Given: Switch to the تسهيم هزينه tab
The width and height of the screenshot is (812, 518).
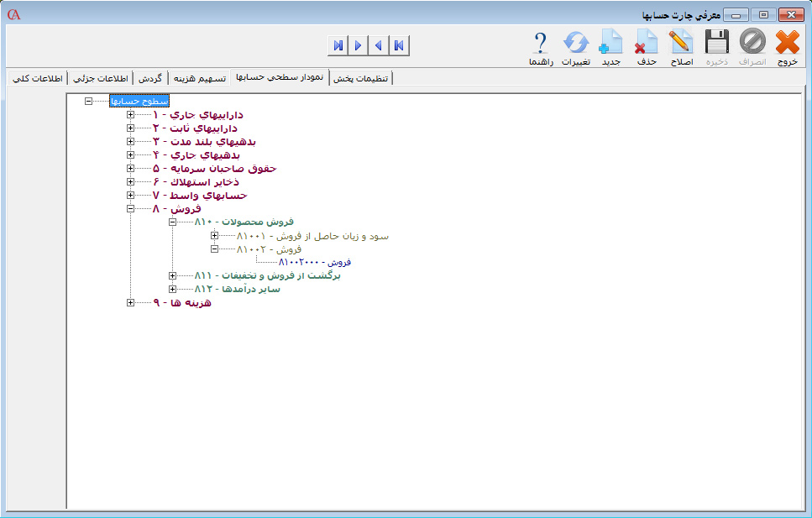Looking at the screenshot, I should (x=199, y=79).
